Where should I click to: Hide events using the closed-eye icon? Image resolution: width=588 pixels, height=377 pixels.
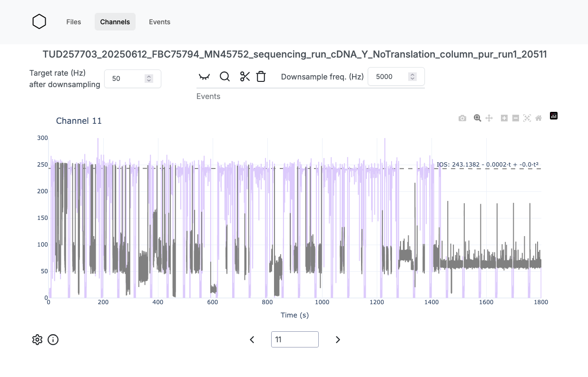[x=204, y=76]
